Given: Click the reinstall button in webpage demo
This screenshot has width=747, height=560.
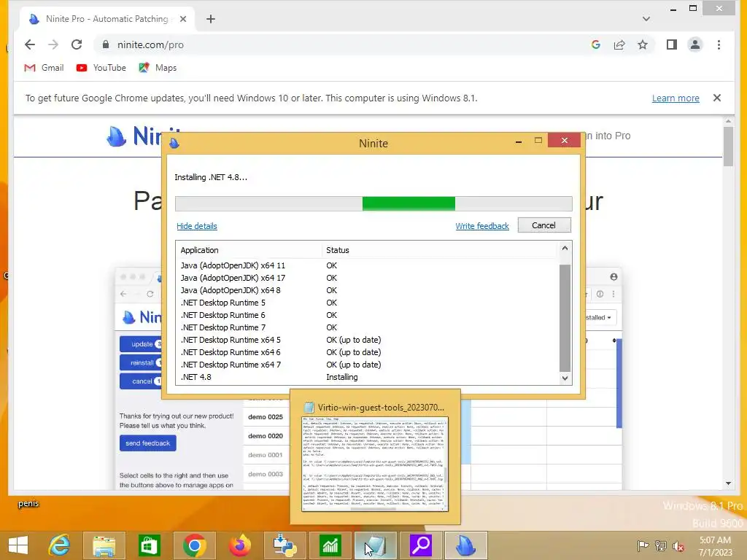Looking at the screenshot, I should pos(141,362).
